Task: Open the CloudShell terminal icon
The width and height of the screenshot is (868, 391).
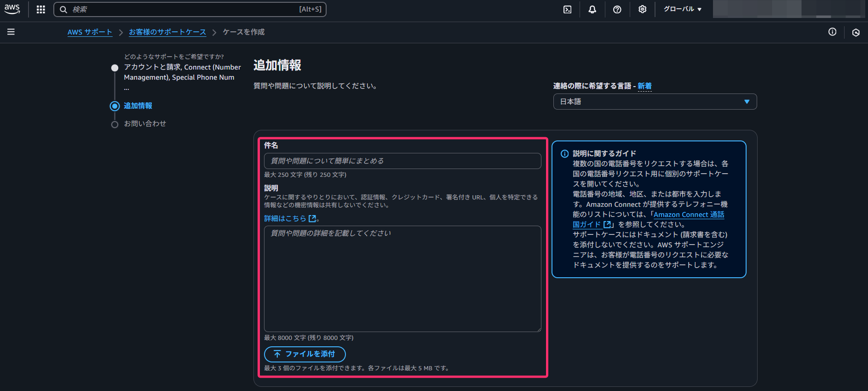Action: coord(568,9)
